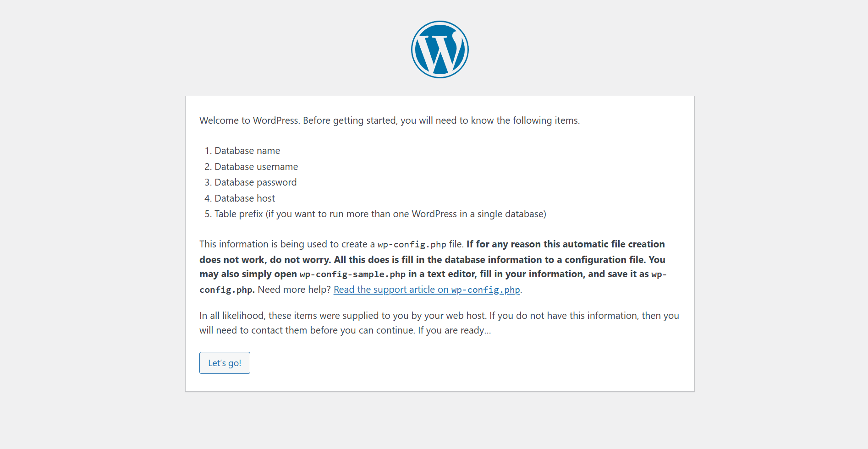Click the circular logo above the setup box
The height and width of the screenshot is (449, 868).
tap(439, 49)
